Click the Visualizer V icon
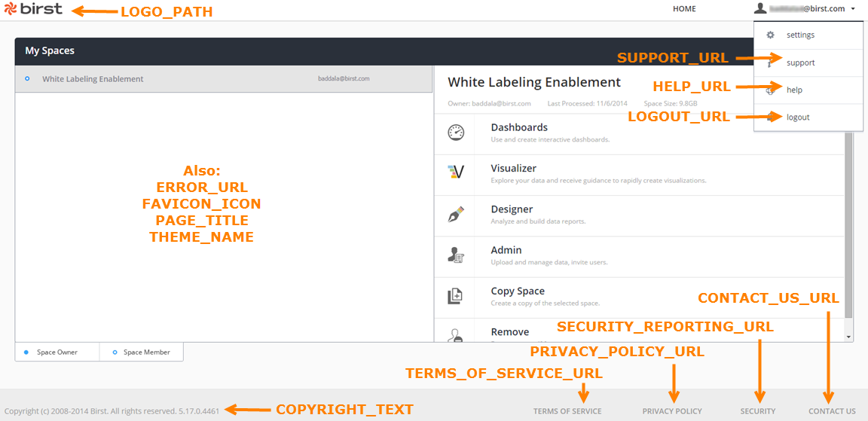The image size is (868, 421). point(456,172)
